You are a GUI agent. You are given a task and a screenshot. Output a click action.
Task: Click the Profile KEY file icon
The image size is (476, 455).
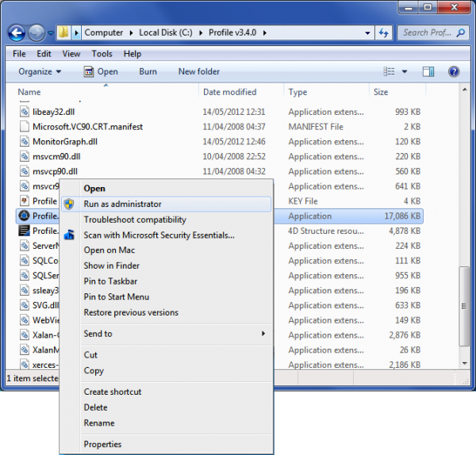pyautogui.click(x=25, y=201)
